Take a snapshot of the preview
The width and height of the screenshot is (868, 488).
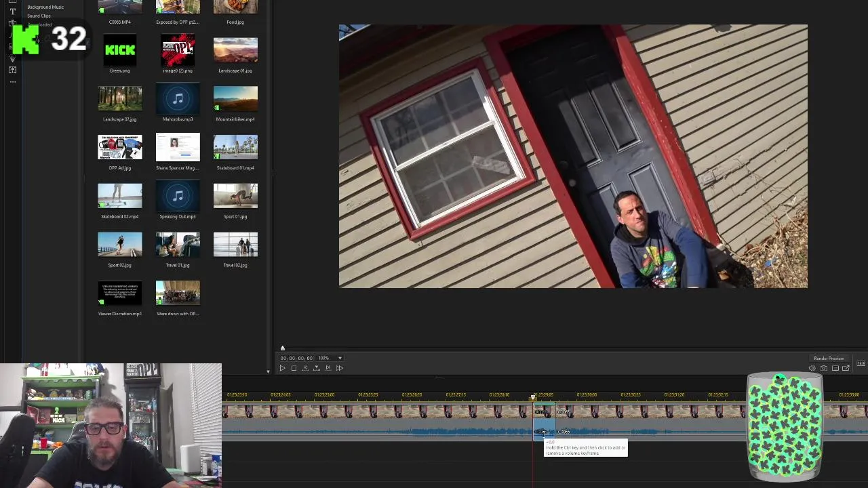click(x=823, y=368)
